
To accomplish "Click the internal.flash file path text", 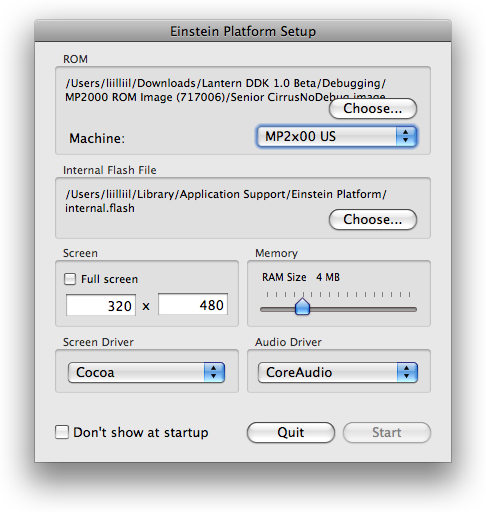I will pos(226,201).
